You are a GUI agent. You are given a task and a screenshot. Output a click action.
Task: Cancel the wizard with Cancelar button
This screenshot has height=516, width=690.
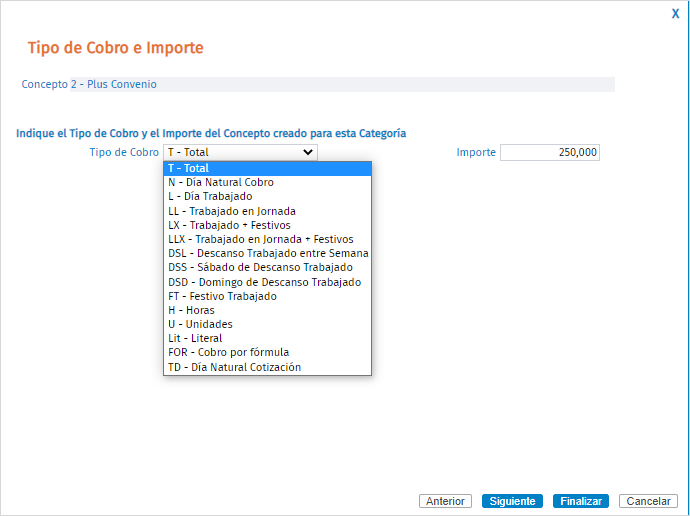pos(648,501)
